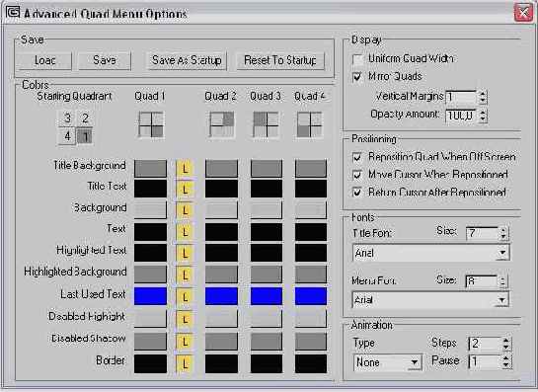
Task: Click the Save button
Action: 105,61
